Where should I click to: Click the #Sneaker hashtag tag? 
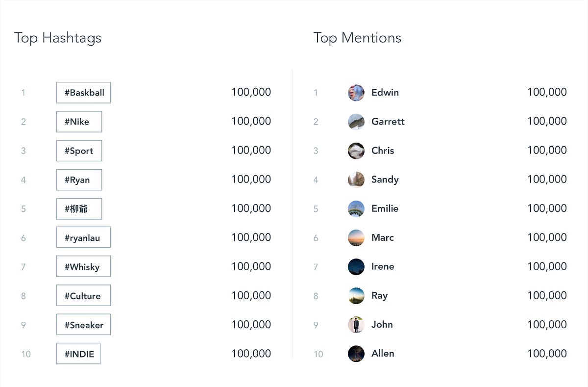(x=84, y=325)
